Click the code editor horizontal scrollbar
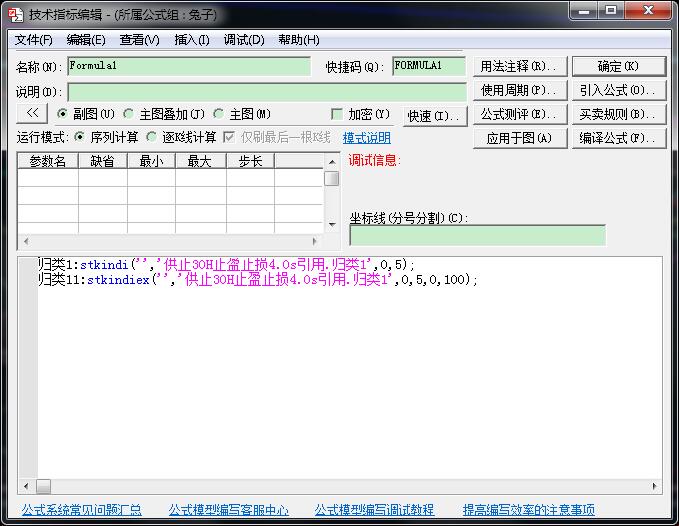 pyautogui.click(x=340, y=487)
